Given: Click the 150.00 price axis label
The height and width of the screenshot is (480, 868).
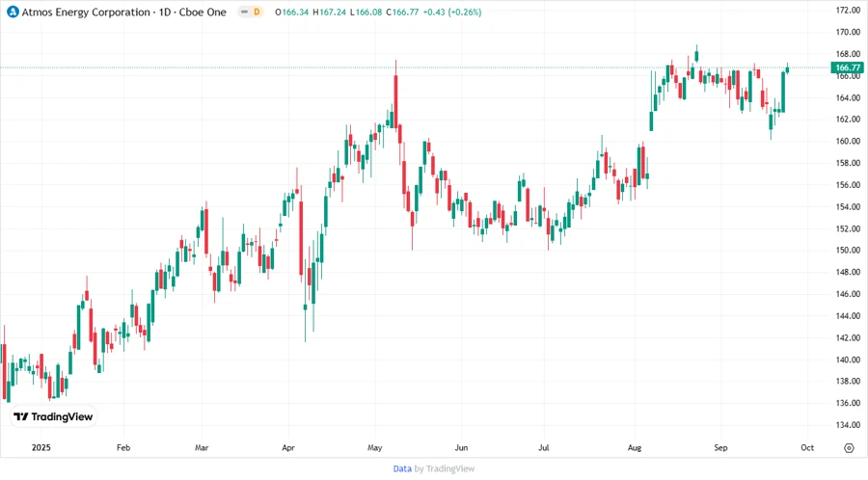Looking at the screenshot, I should 848,251.
